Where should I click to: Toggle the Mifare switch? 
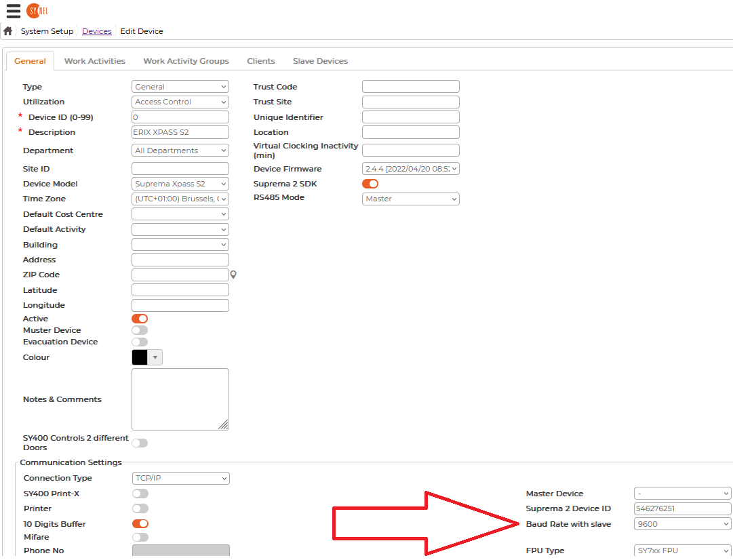click(x=140, y=538)
